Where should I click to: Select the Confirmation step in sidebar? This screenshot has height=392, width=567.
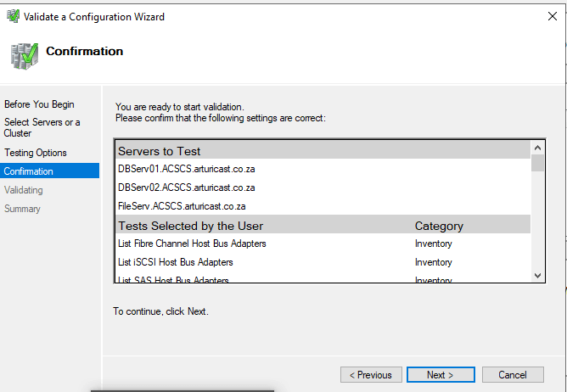29,171
